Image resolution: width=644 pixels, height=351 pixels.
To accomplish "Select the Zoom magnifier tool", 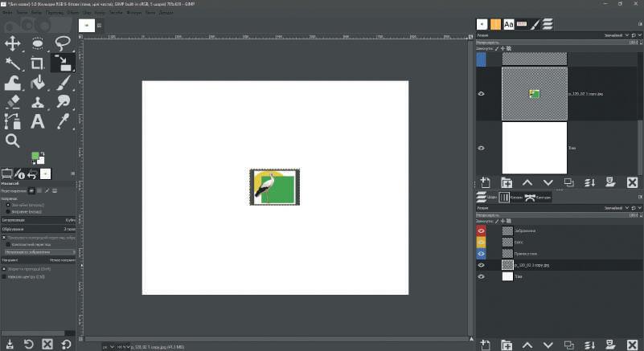I will (12, 141).
